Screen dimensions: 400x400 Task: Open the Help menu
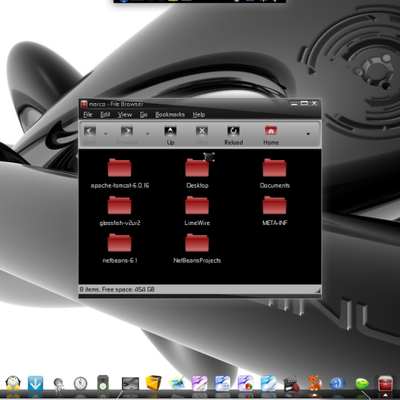(199, 115)
